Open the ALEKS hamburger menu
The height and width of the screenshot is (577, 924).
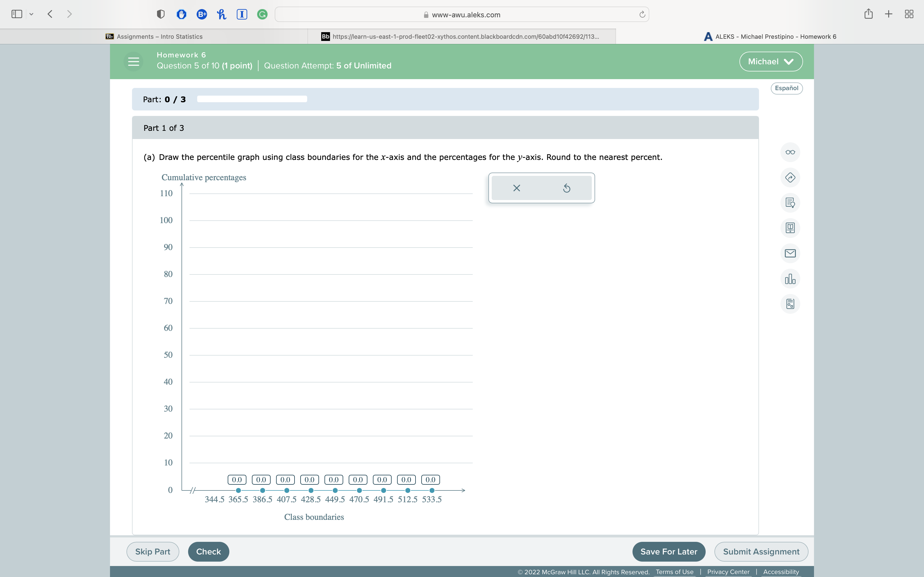click(x=133, y=62)
